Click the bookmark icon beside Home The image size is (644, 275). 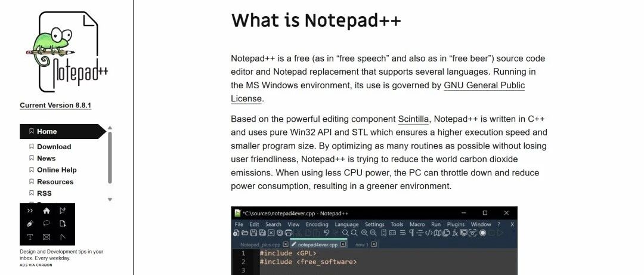tap(31, 132)
